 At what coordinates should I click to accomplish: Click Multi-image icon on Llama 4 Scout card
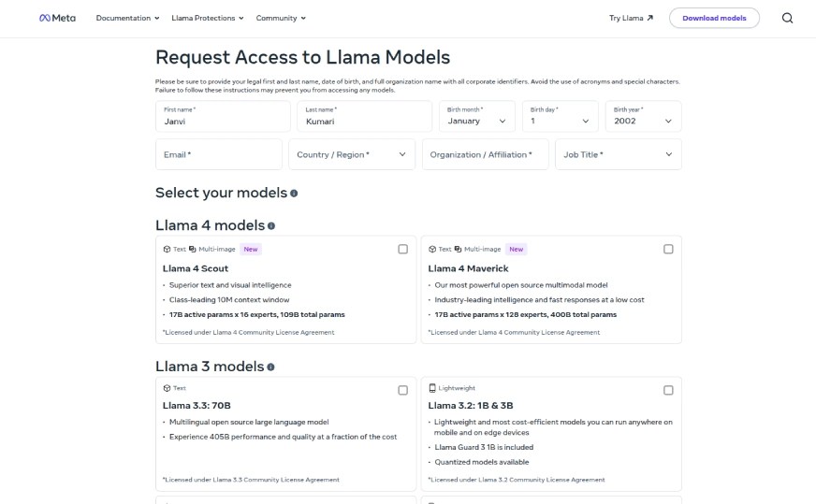[193, 249]
